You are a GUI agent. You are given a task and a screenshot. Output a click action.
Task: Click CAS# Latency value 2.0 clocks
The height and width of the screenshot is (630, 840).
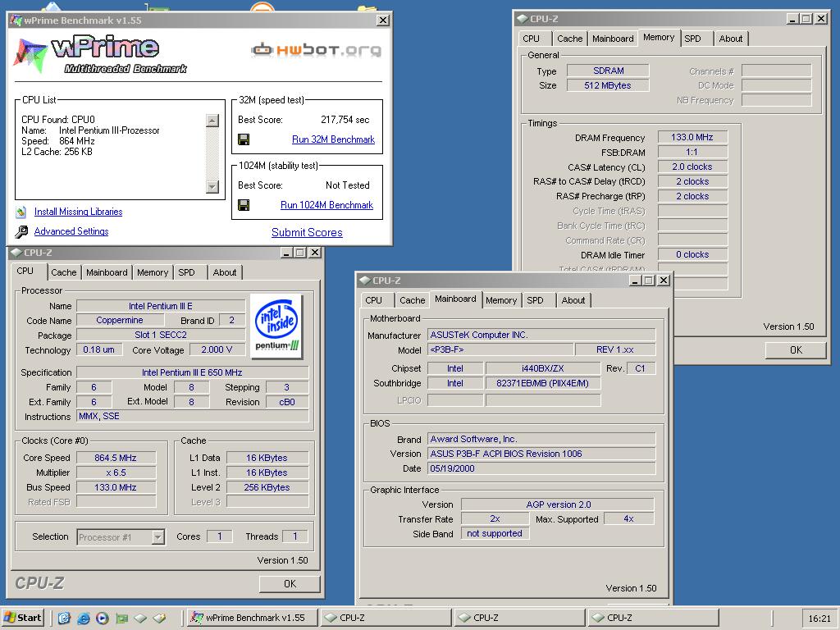pyautogui.click(x=692, y=167)
